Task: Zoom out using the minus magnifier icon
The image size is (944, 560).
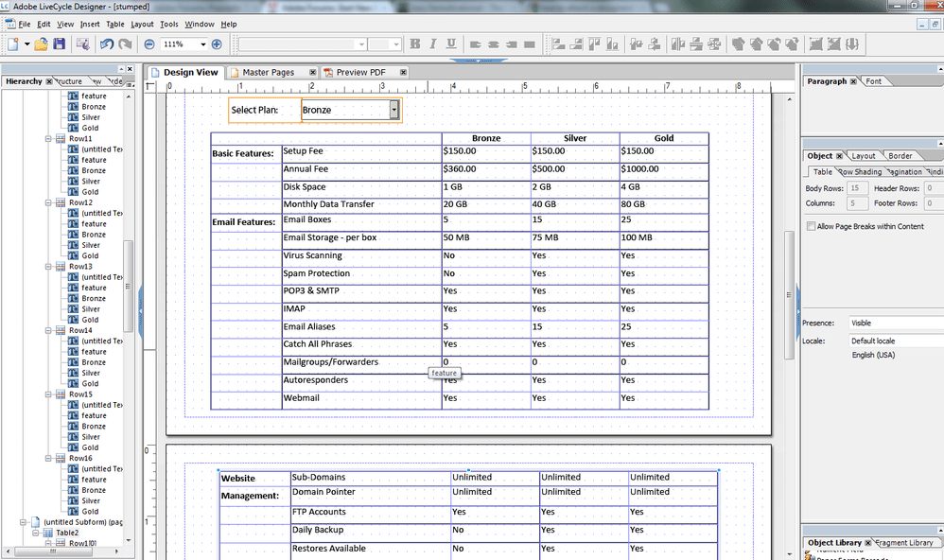Action: tap(149, 44)
